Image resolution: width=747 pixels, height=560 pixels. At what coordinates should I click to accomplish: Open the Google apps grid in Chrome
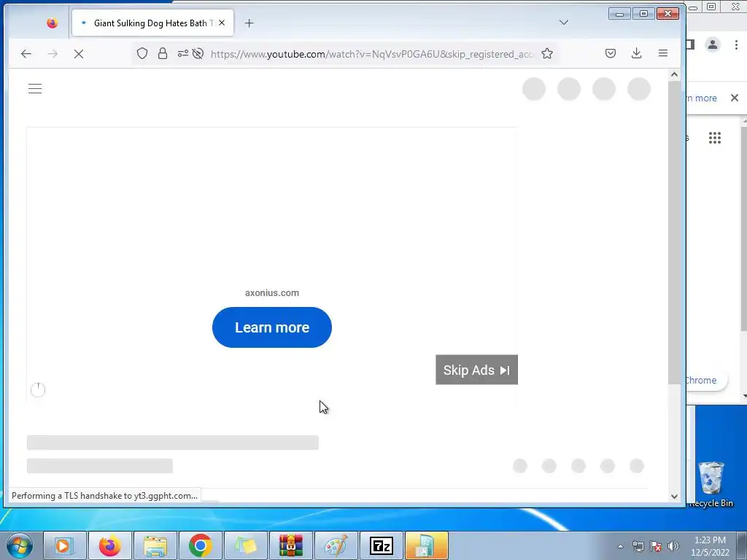point(715,138)
